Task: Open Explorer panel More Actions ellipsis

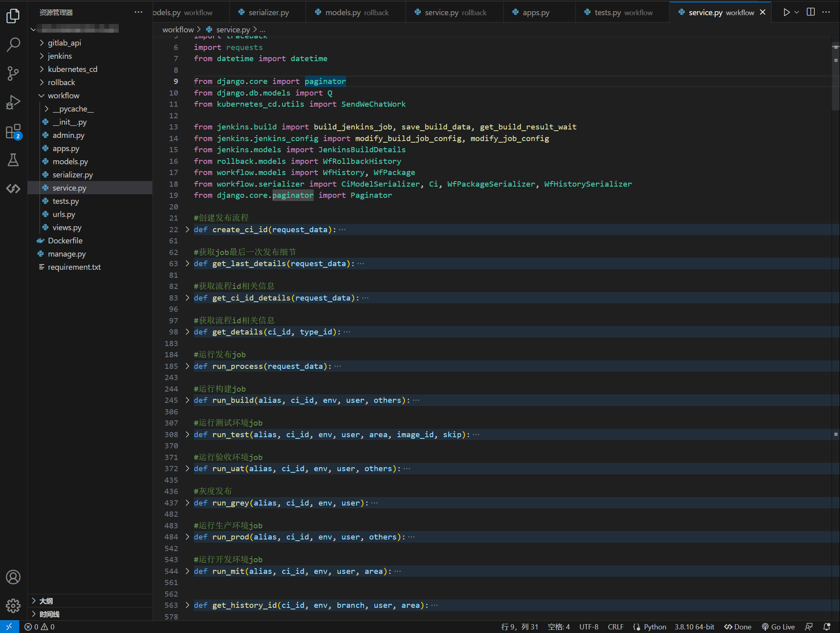Action: click(138, 12)
